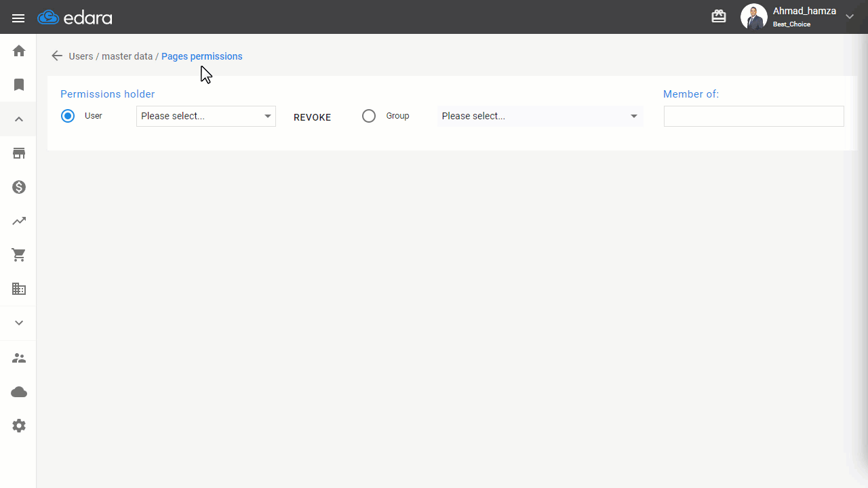Open the User Please select dropdown
The image size is (868, 488).
[x=206, y=116]
